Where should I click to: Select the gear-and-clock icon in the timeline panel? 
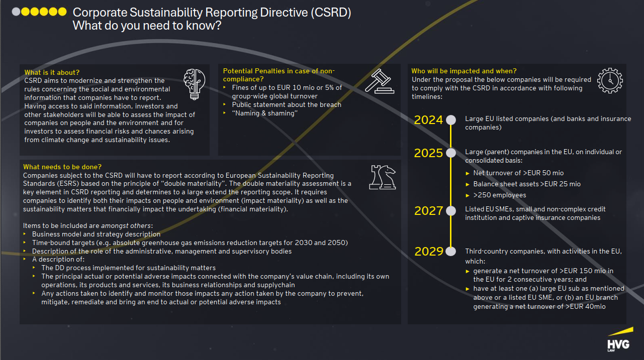(x=610, y=81)
